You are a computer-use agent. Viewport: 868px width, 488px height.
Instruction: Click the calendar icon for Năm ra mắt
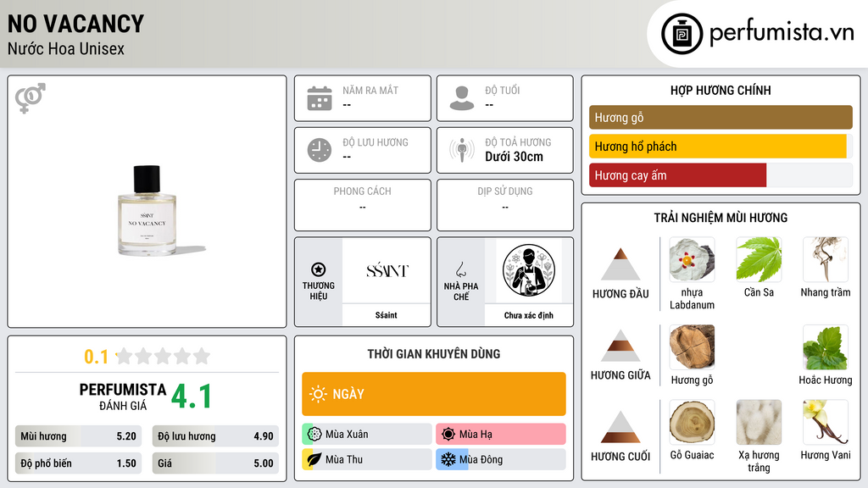point(320,98)
